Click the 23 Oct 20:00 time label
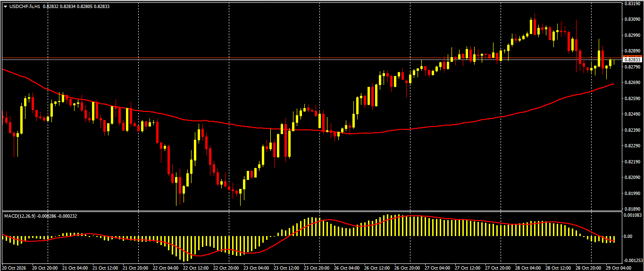 pyautogui.click(x=317, y=268)
